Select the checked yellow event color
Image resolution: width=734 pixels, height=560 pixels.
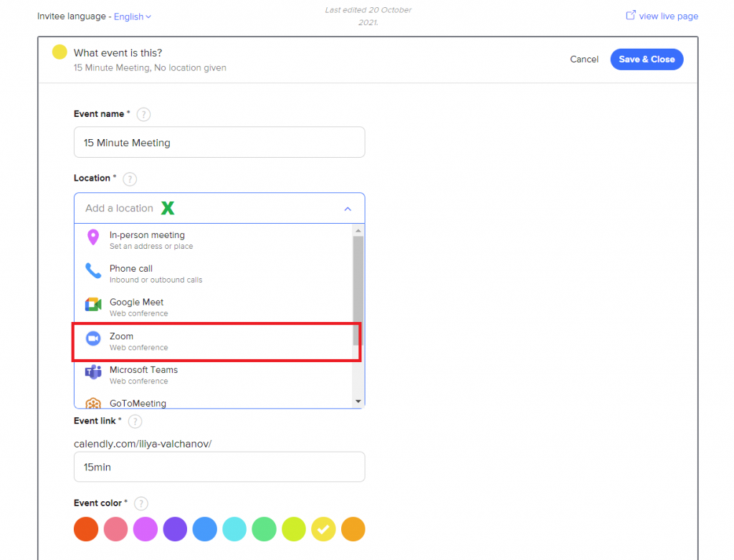pyautogui.click(x=323, y=529)
